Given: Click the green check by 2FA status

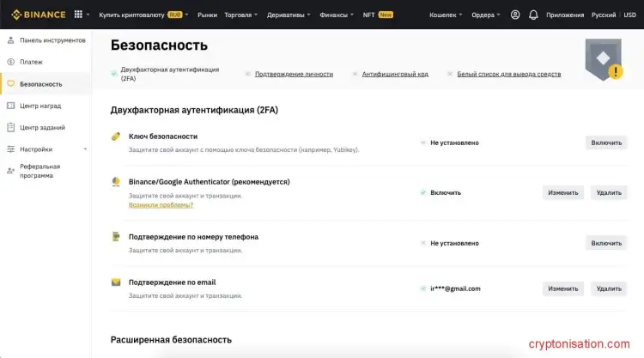Looking at the screenshot, I should coord(113,74).
